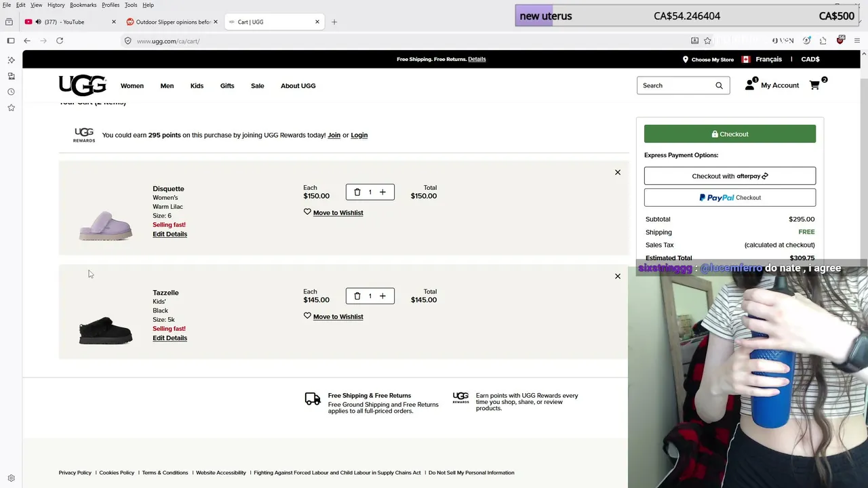868x488 pixels.
Task: Click the Login link
Action: pyautogui.click(x=359, y=135)
